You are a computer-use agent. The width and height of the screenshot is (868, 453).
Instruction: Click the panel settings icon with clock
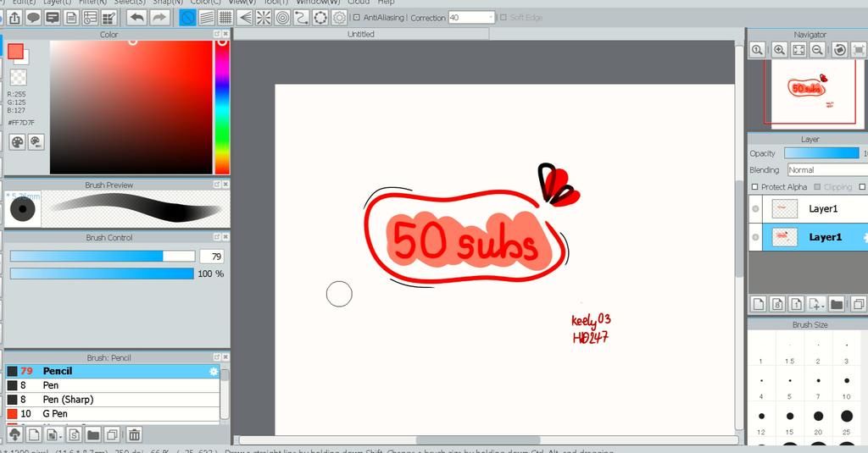[90, 18]
